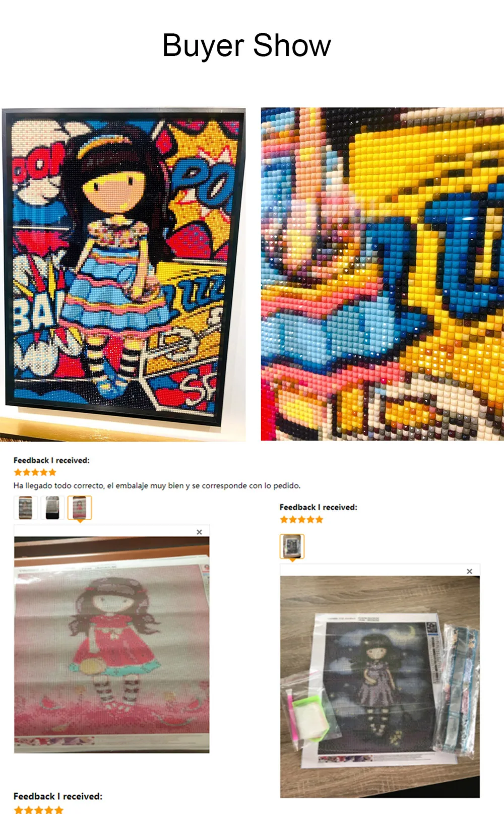Select the second dark review thumbnail
Image resolution: width=504 pixels, height=814 pixels.
pyautogui.click(x=52, y=507)
